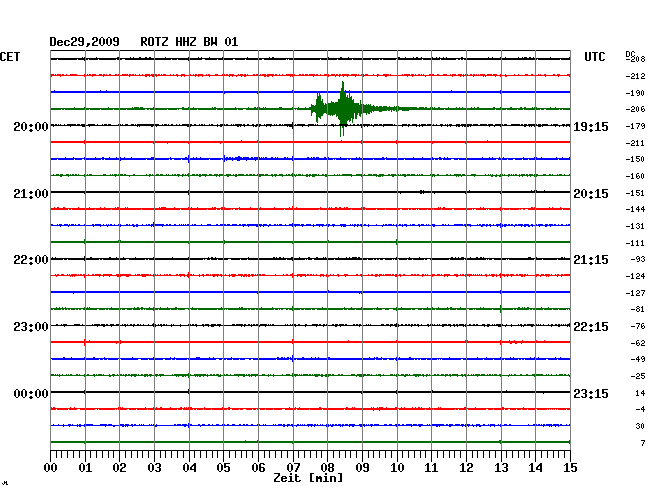Click the x-axis minute tick 06
Image resolution: width=650 pixels, height=494 pixels.
[258, 467]
